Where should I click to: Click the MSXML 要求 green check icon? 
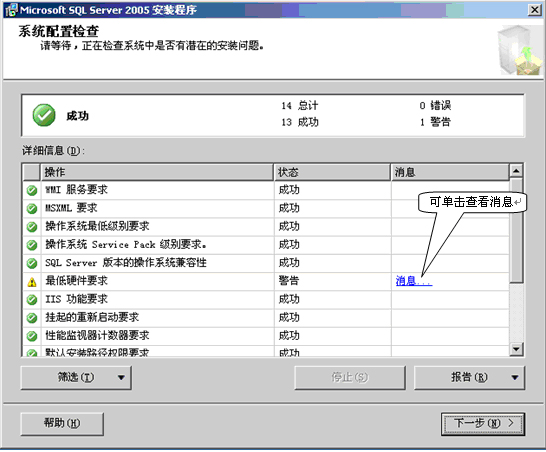tap(32, 209)
